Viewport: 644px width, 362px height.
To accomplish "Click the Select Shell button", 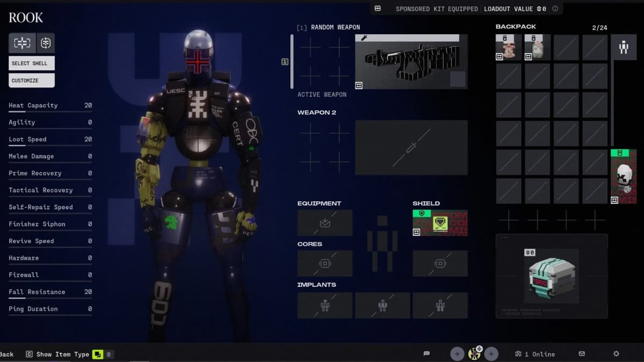I will click(x=31, y=63).
